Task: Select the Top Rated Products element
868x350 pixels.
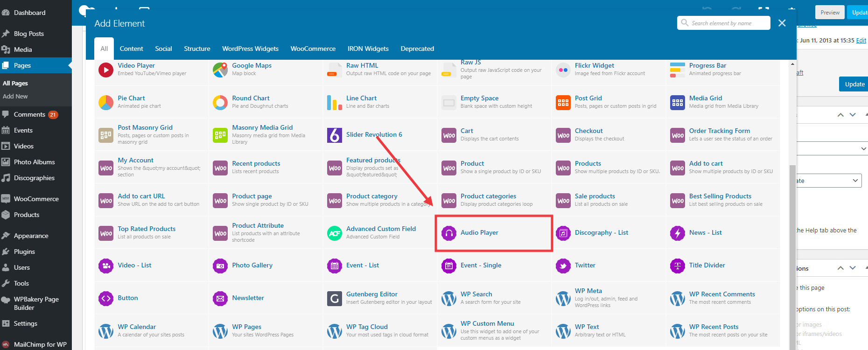Action: (152, 233)
